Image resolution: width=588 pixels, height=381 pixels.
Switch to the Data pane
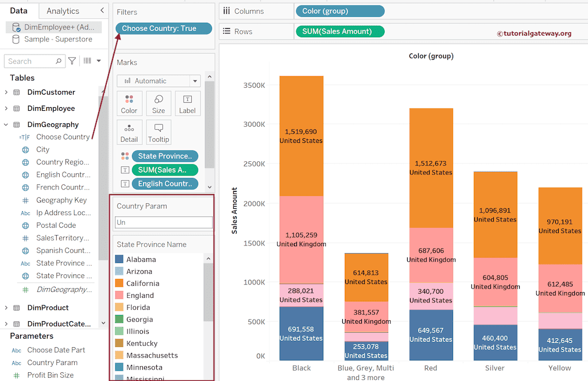click(x=19, y=10)
